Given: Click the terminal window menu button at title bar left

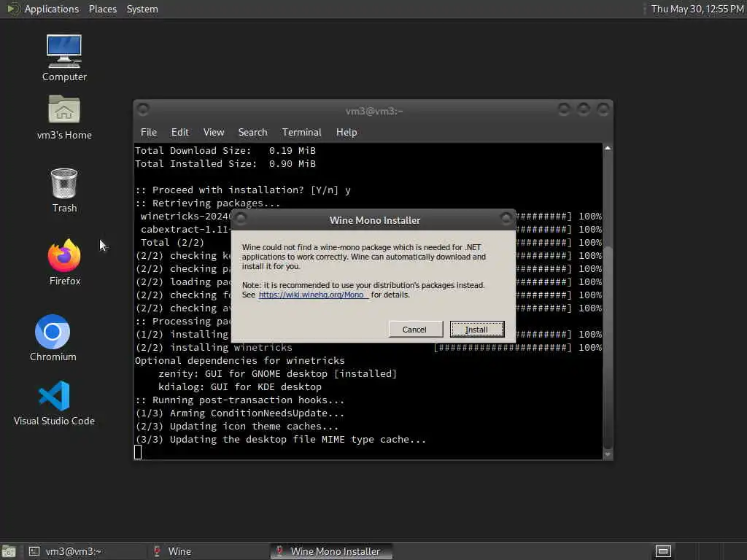Looking at the screenshot, I should tap(142, 109).
